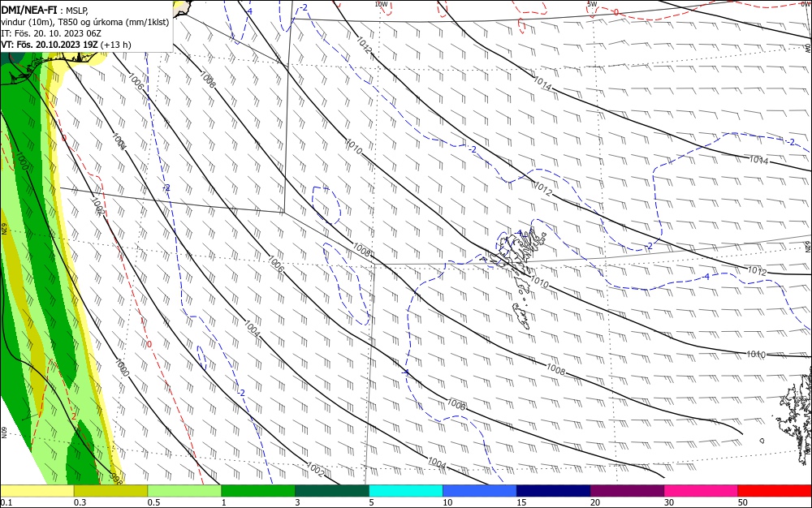812x508 pixels.
Task: Click the "50" legend value
Action: tap(743, 502)
